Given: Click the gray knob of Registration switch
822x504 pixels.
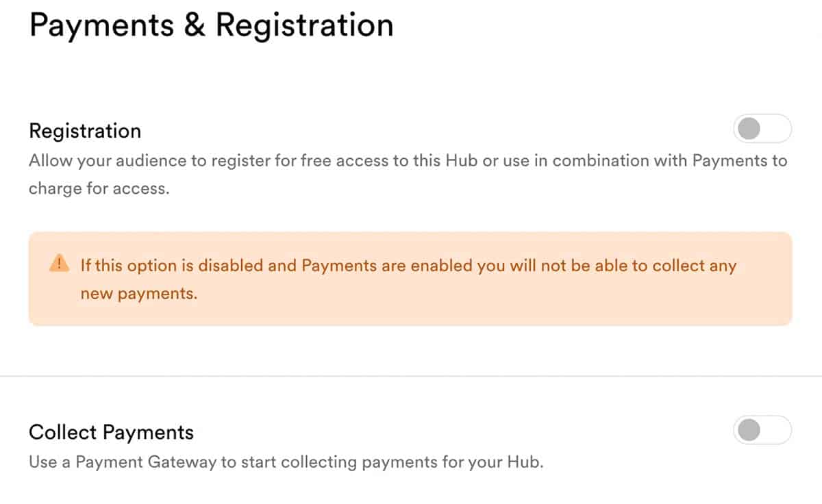Looking at the screenshot, I should (749, 129).
